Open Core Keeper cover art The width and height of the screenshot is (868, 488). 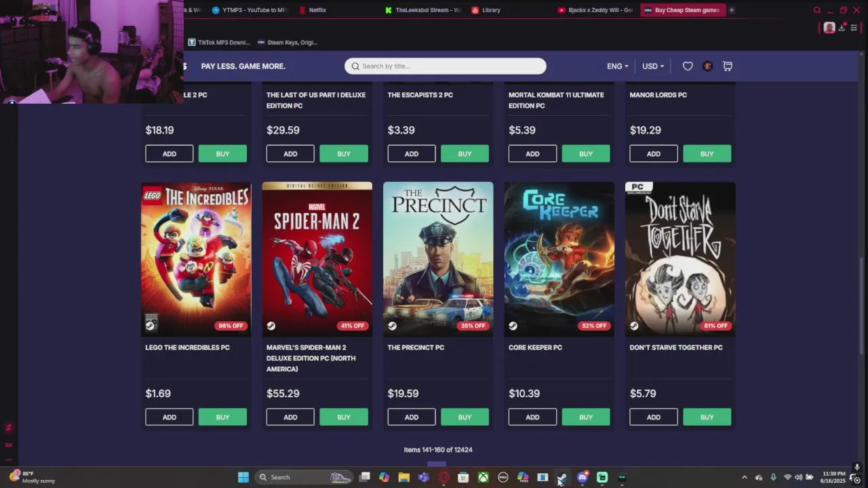pyautogui.click(x=559, y=259)
